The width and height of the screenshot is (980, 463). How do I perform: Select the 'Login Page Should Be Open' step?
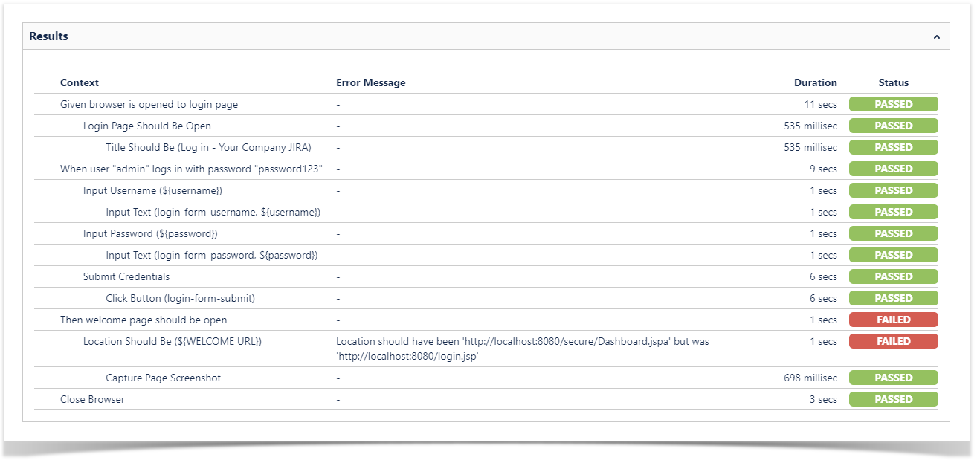(147, 126)
